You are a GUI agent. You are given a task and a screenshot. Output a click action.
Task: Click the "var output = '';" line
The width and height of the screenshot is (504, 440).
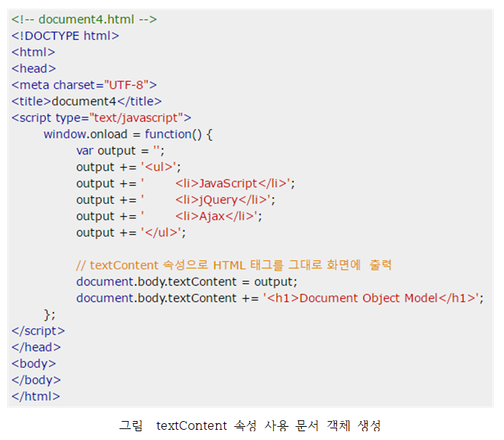(x=121, y=151)
